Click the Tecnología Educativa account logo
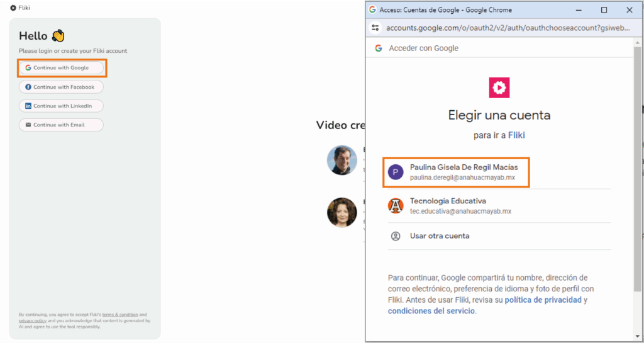The height and width of the screenshot is (343, 644). click(396, 206)
